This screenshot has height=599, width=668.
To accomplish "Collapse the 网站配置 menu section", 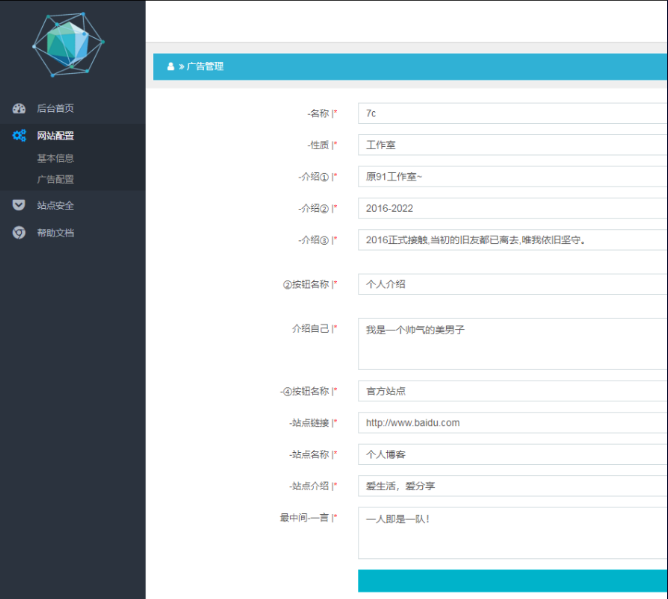I will (x=55, y=136).
